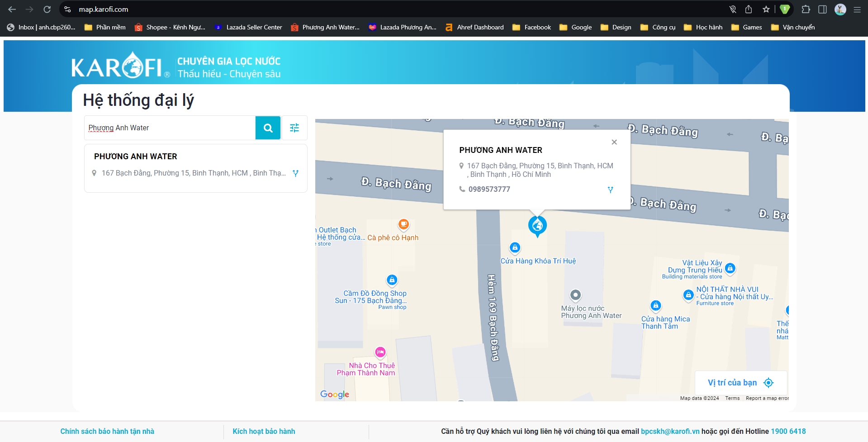This screenshot has height=442, width=868.
Task: Toggle the browser sidebar panel icon
Action: (x=823, y=9)
